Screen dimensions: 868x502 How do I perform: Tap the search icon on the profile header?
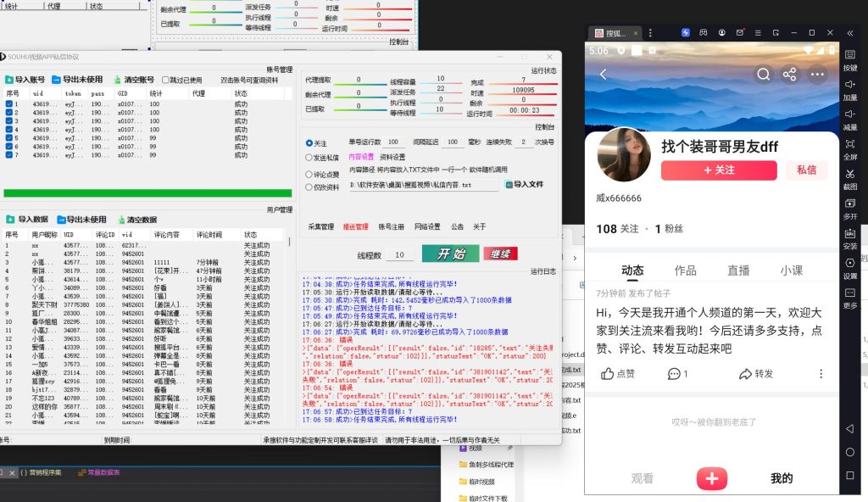pyautogui.click(x=764, y=75)
